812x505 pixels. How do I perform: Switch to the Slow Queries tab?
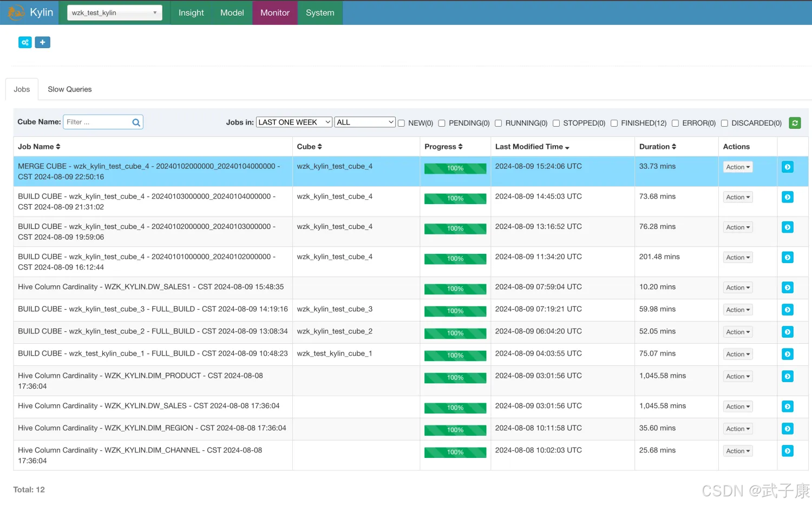coord(69,89)
